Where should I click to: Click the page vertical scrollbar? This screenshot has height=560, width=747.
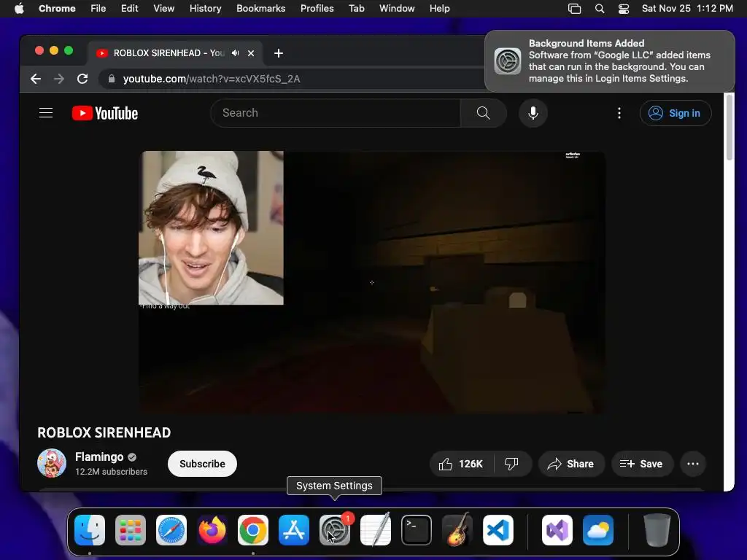coord(729,127)
